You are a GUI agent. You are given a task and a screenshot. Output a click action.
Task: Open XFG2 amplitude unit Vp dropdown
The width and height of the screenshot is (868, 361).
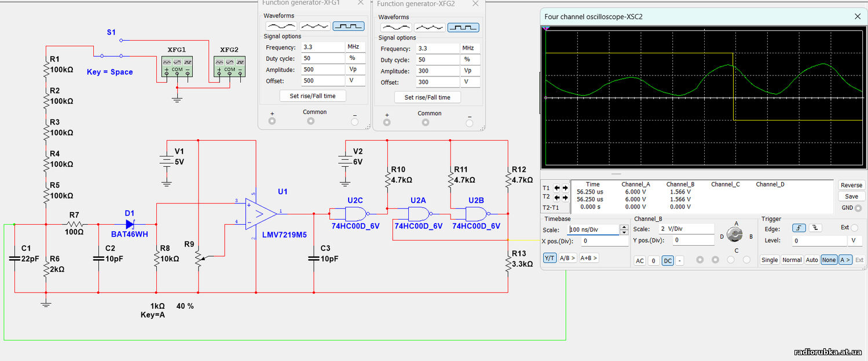point(470,71)
